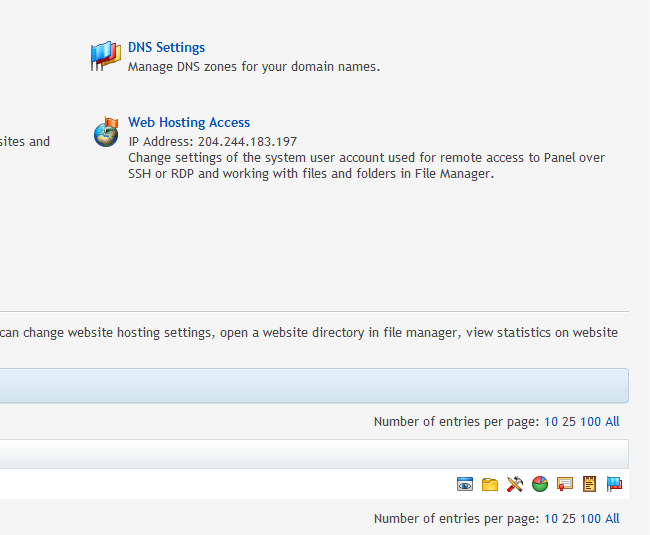Open the Web Hosting Access link
Image resolution: width=650 pixels, height=535 pixels.
[x=189, y=123]
